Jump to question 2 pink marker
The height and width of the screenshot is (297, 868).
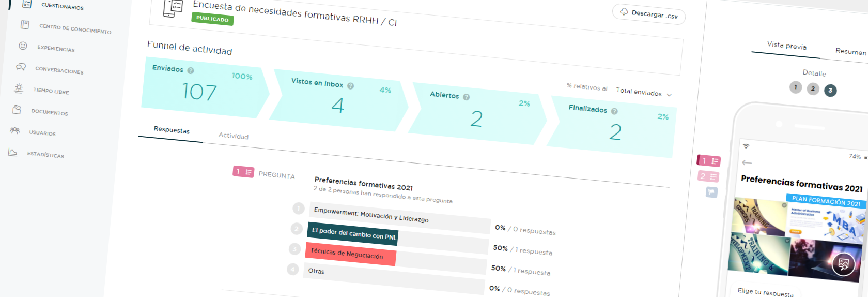coord(708,176)
